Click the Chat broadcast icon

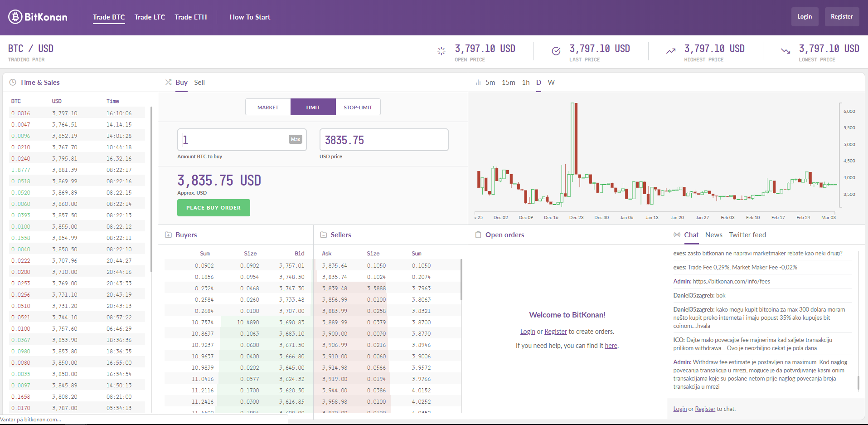coord(677,235)
